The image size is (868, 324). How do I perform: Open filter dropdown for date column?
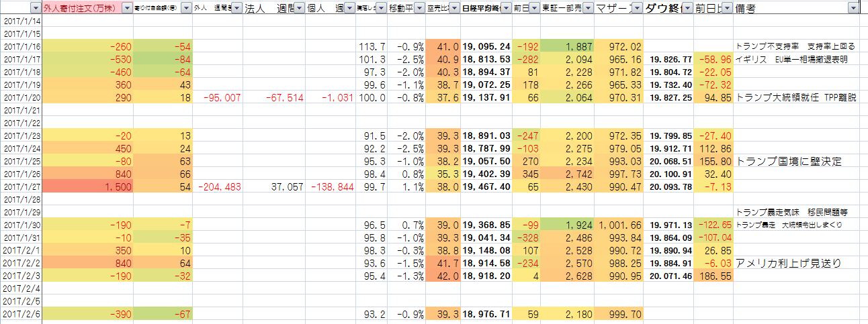pos(35,8)
